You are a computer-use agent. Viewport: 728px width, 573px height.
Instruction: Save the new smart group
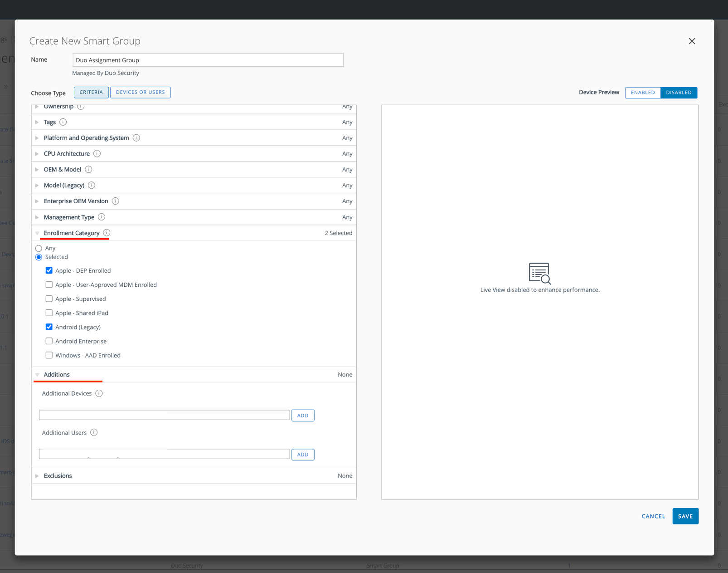tap(685, 516)
